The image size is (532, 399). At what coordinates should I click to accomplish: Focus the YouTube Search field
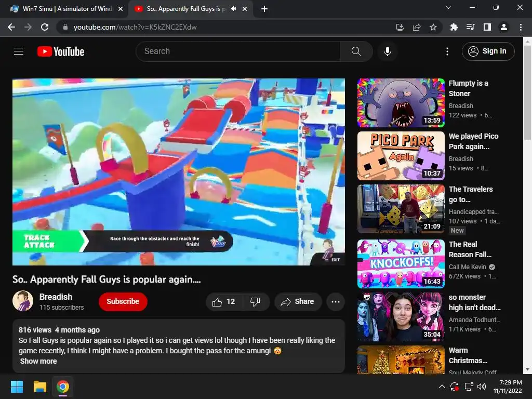point(238,51)
